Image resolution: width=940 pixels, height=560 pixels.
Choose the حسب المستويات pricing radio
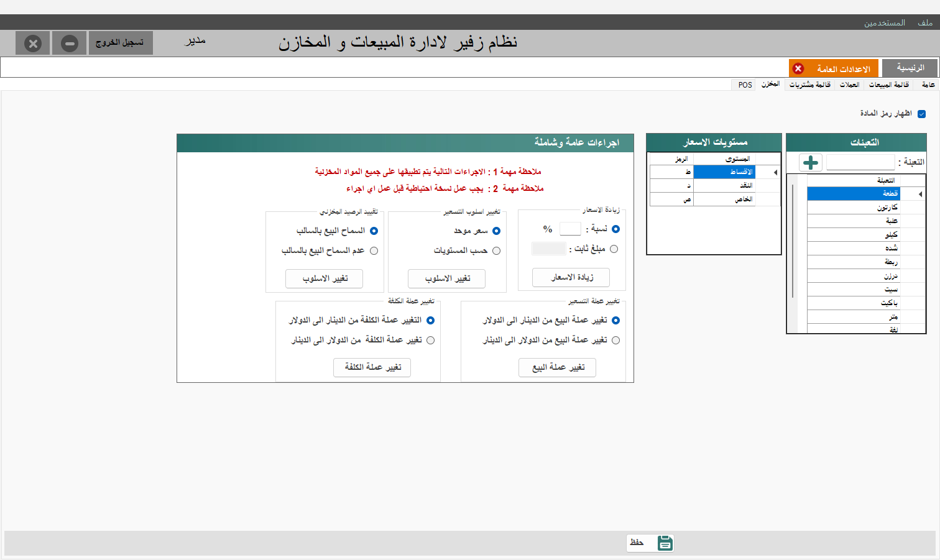click(x=496, y=250)
